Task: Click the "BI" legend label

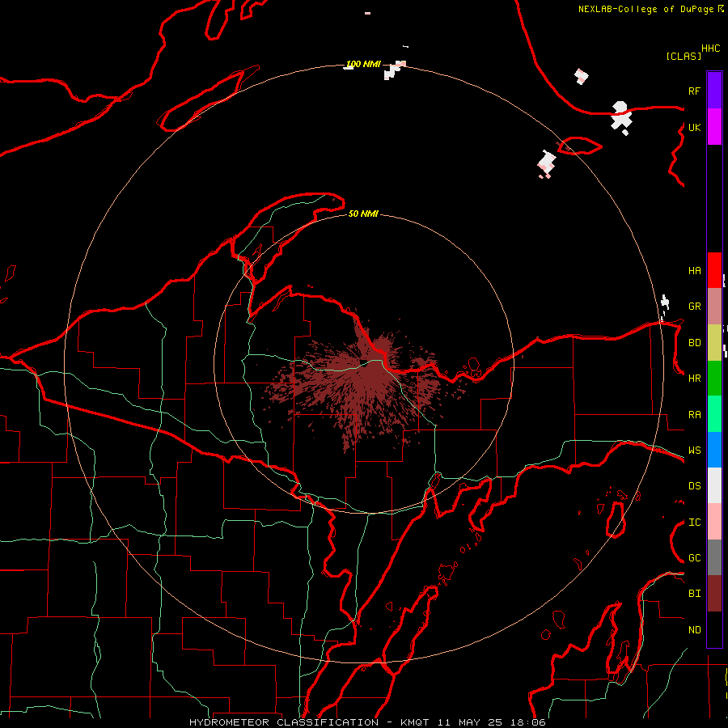Action: (x=695, y=594)
